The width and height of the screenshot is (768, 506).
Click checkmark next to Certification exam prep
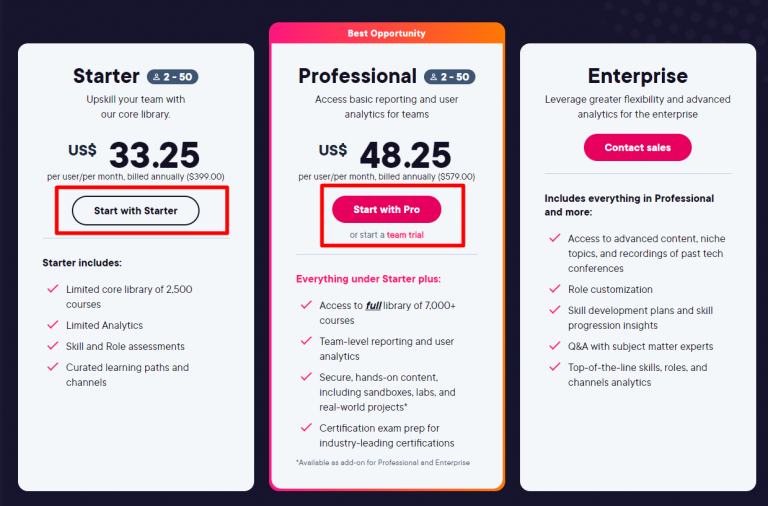[x=305, y=428]
